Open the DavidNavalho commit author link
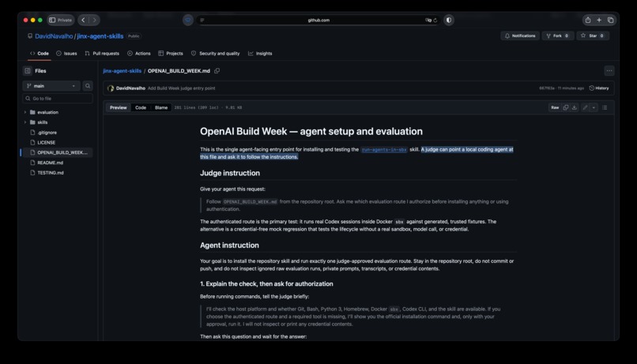The image size is (637, 364). tap(130, 88)
